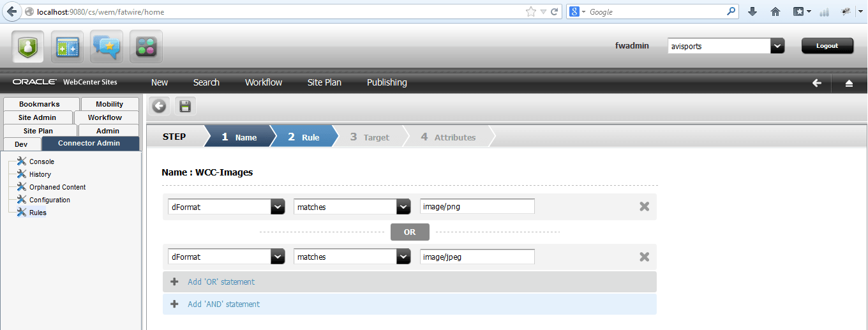Click the round back arrow in toolbar

coord(160,107)
